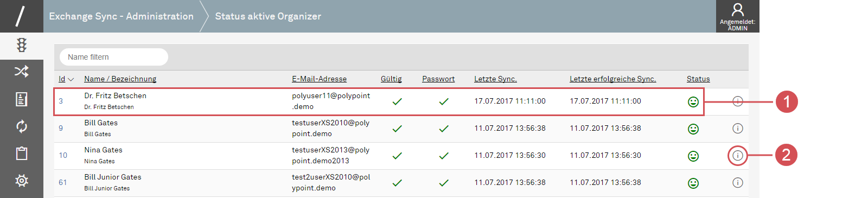Click smiley status icon for Bill Gates
The width and height of the screenshot is (868, 198).
(693, 129)
